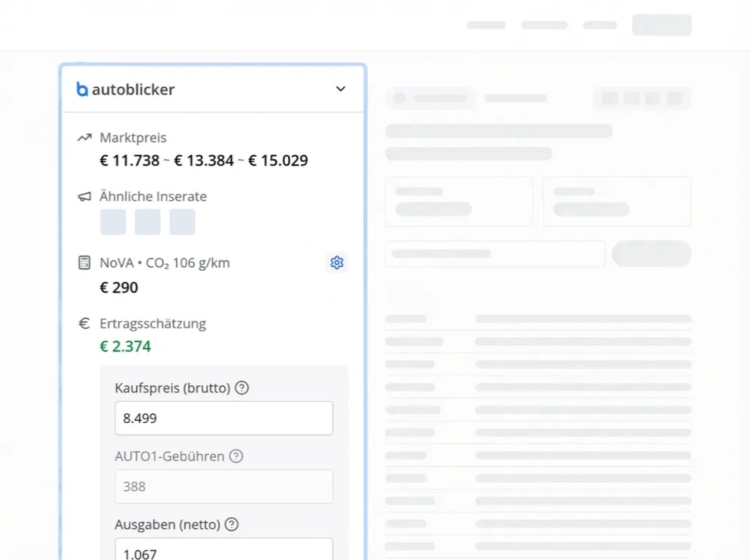
Task: Click the middle market price € 13.384
Action: coord(204,160)
